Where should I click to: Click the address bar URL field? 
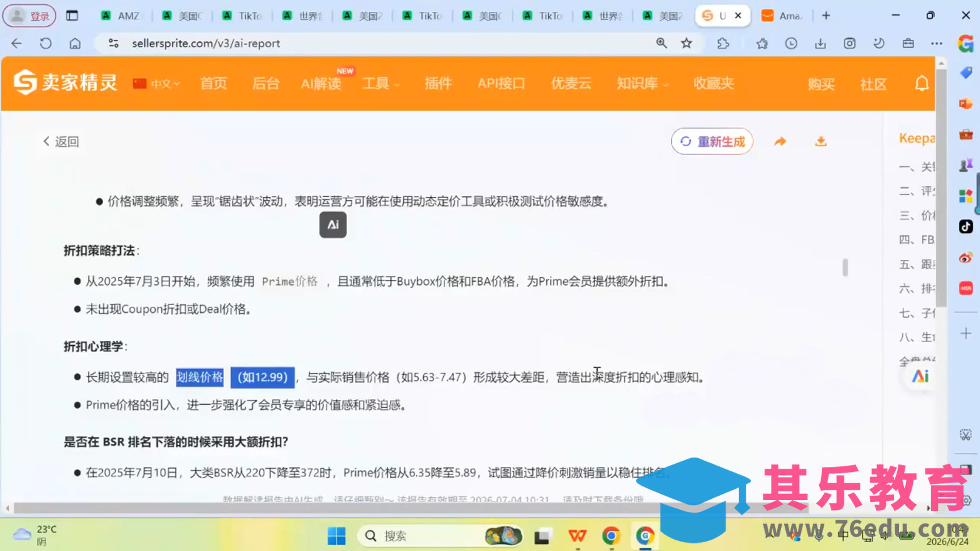tap(377, 43)
